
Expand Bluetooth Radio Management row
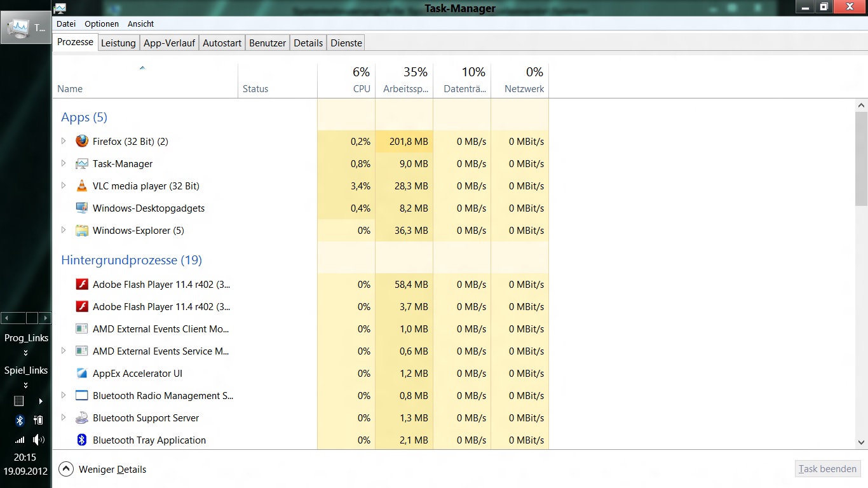coord(64,395)
